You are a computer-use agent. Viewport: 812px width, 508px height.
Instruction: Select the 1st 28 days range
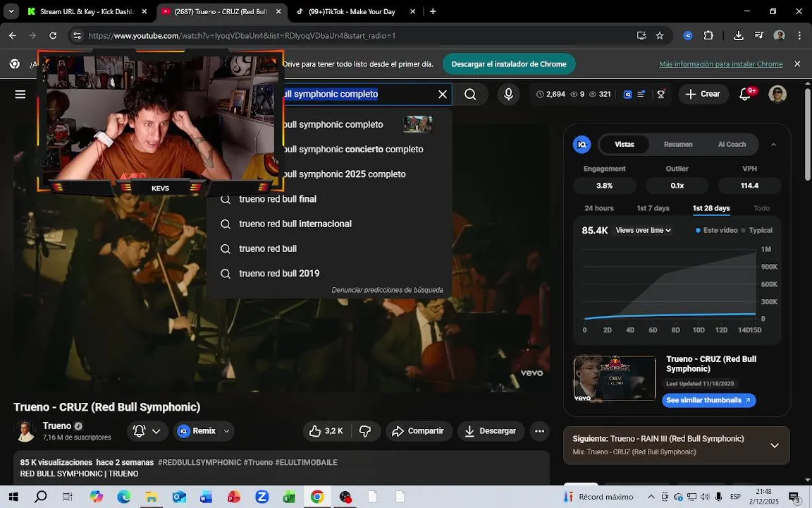pyautogui.click(x=711, y=208)
